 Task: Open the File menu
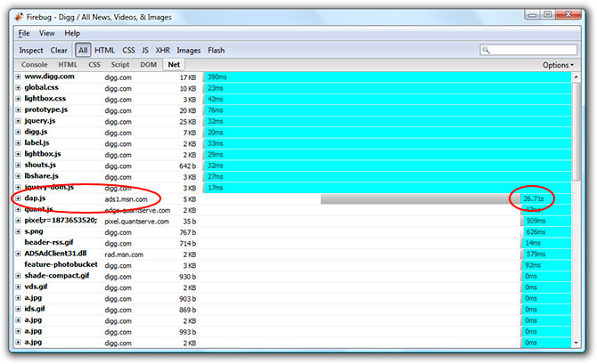coord(24,34)
